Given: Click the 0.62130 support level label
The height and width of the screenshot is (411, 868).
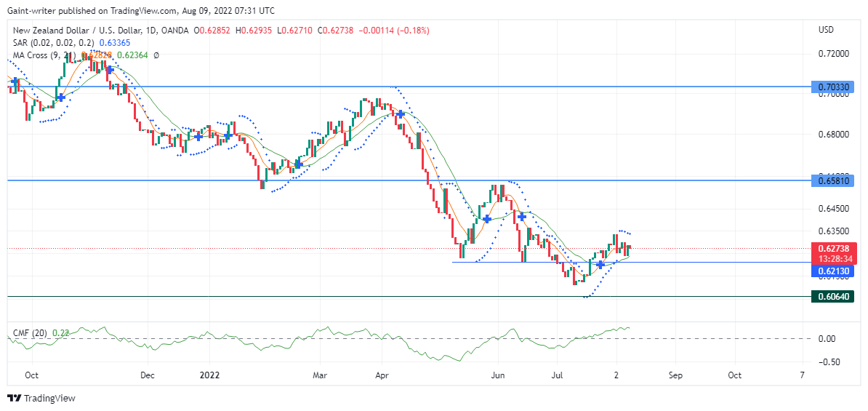Looking at the screenshot, I should point(833,271).
